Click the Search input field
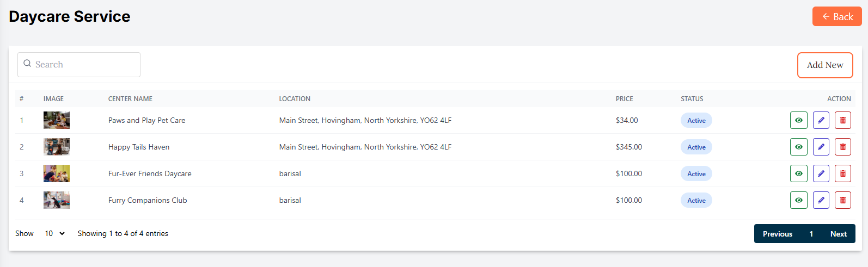 pos(79,65)
